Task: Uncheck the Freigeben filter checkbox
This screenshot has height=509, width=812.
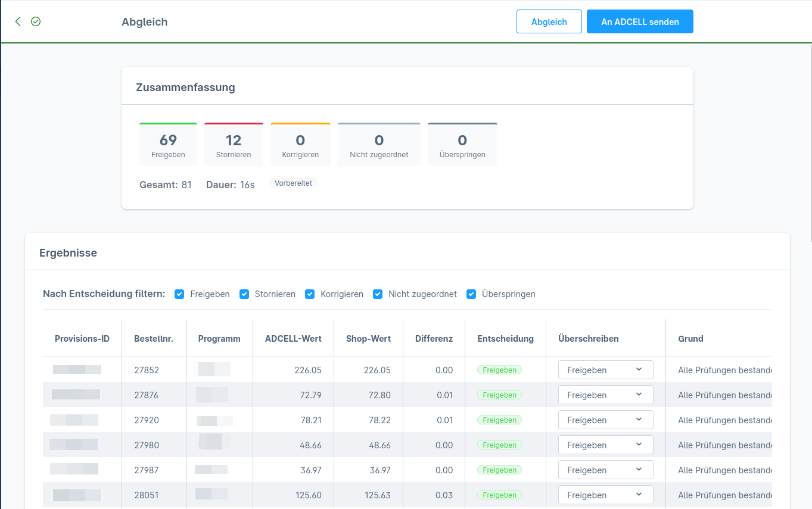Action: tap(179, 294)
